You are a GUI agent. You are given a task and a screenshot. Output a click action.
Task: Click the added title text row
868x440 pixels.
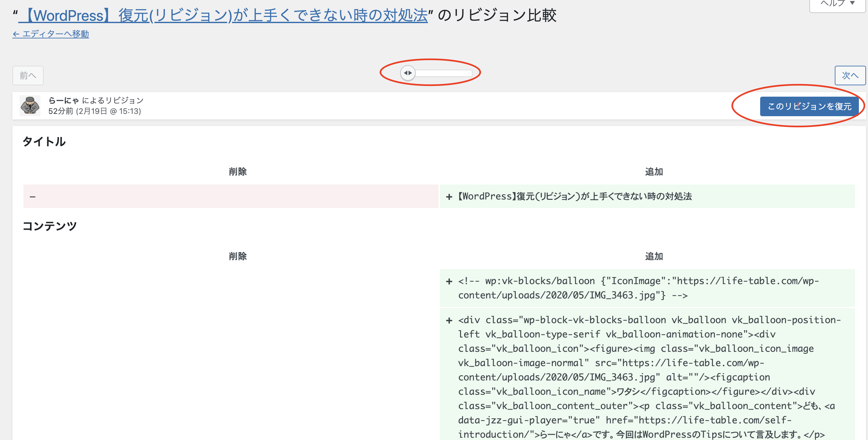(x=575, y=197)
